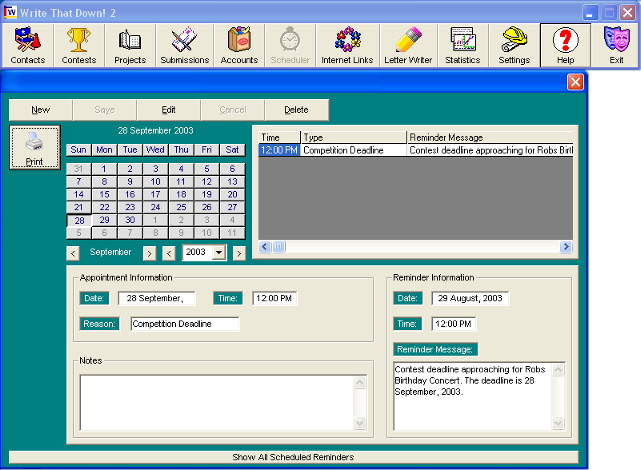Screen dimensions: 641x470
Task: Select calendar day 15
Action: click(105, 195)
